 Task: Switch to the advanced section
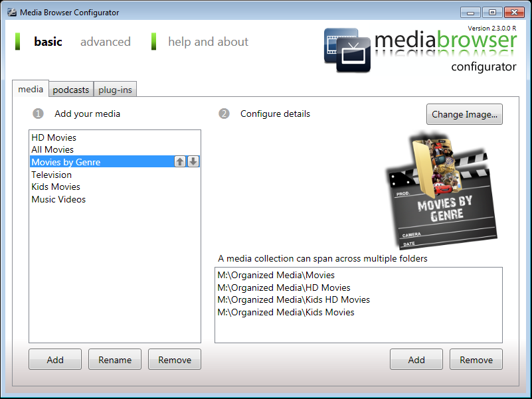(105, 42)
